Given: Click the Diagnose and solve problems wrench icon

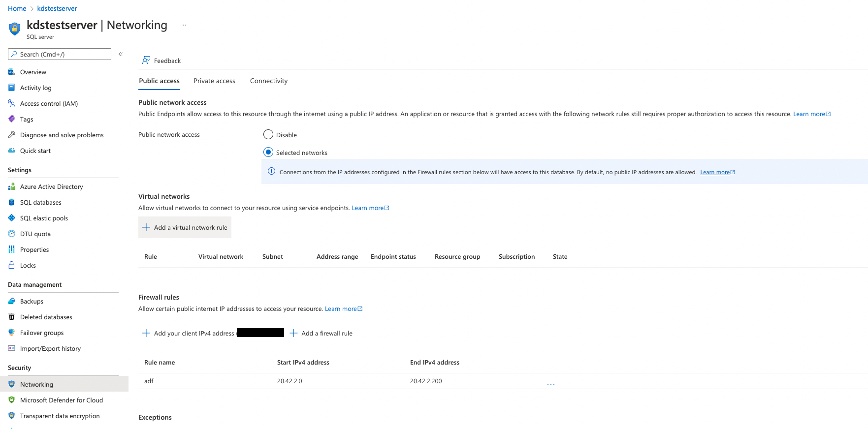Looking at the screenshot, I should [11, 135].
